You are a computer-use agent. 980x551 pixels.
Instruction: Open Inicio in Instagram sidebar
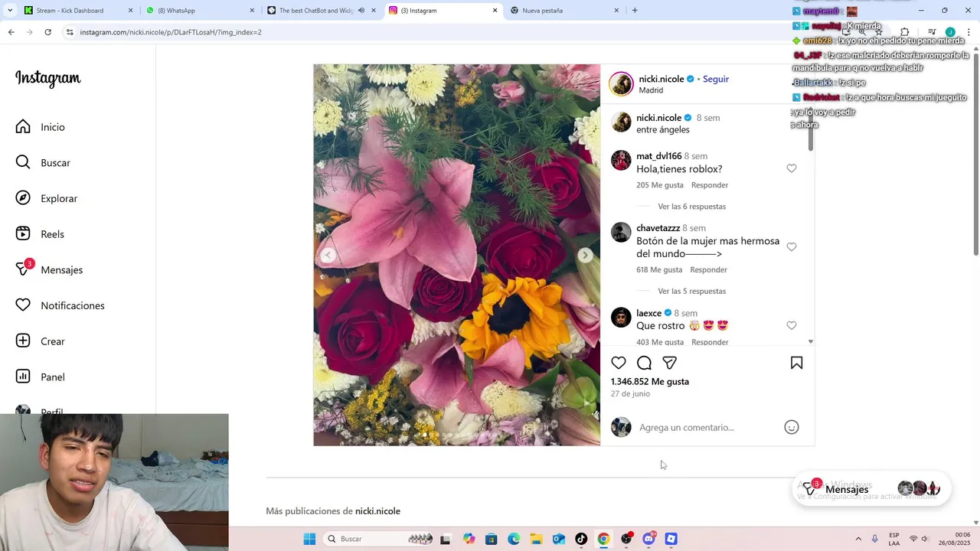coord(41,127)
